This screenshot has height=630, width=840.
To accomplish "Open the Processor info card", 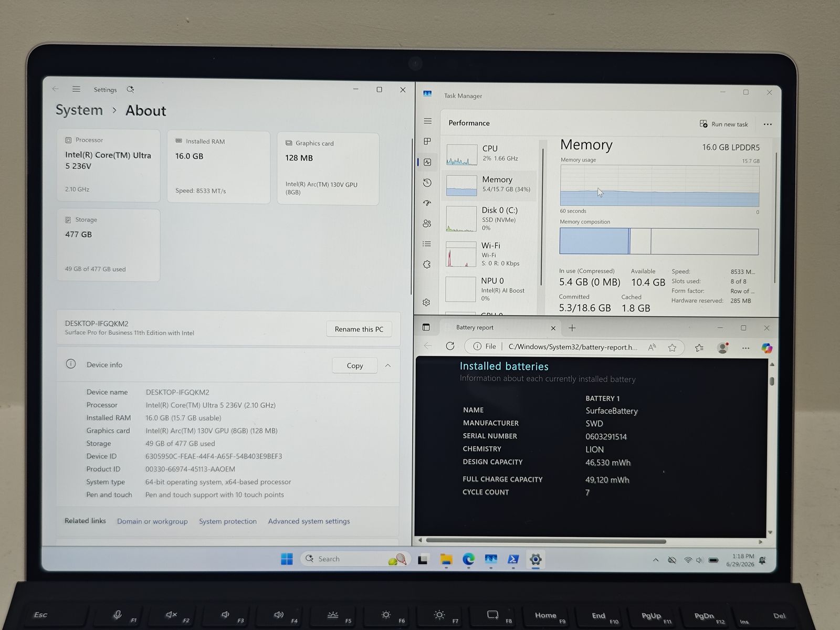I will click(108, 166).
